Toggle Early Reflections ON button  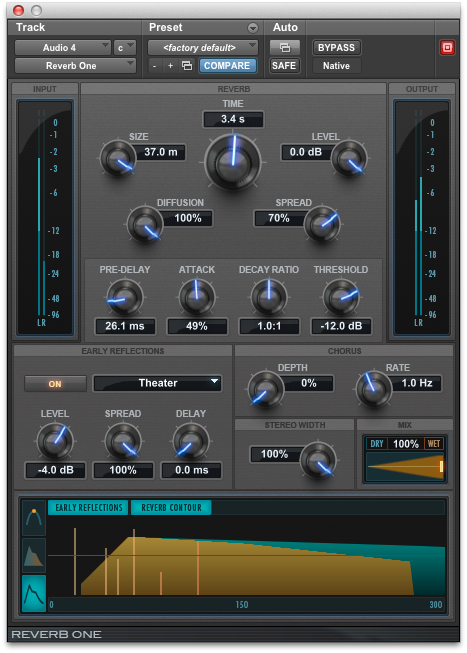(x=55, y=384)
